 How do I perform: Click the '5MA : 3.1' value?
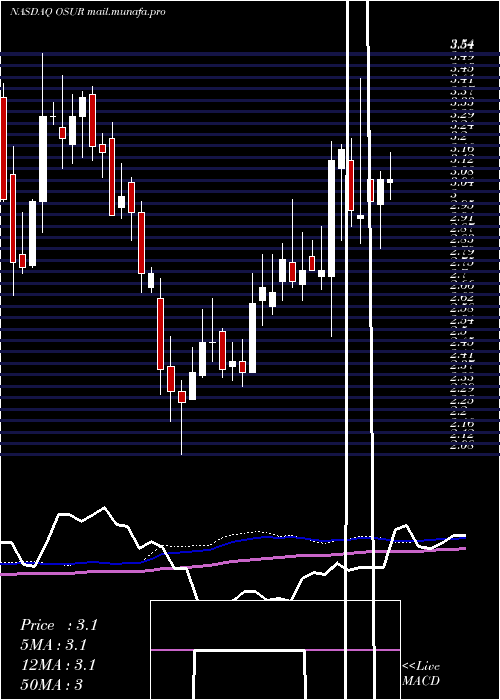coord(54,645)
